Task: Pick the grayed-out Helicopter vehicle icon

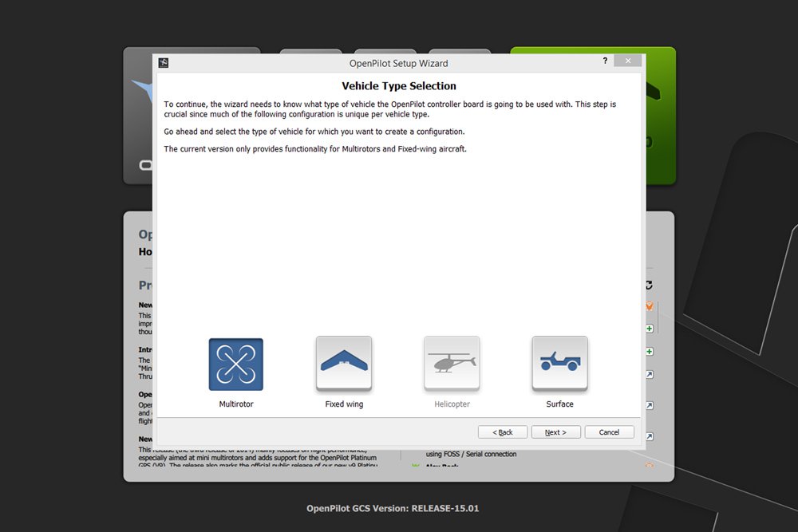Action: [x=452, y=365]
